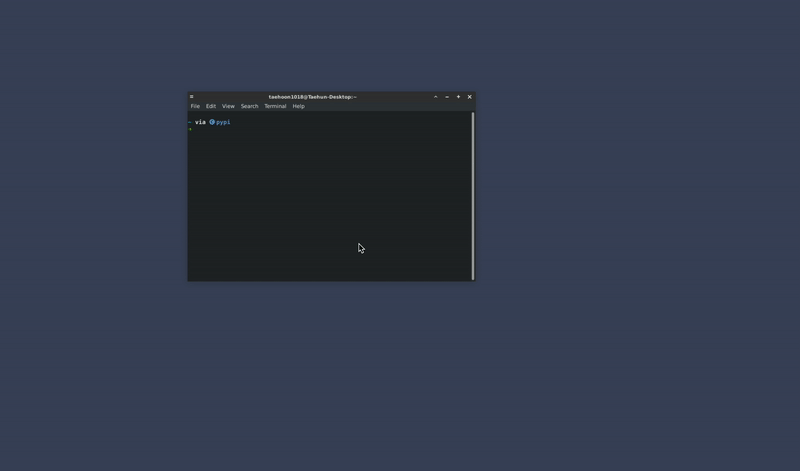Open the window menu icon in titlebar
The width and height of the screenshot is (800, 471).
pos(192,96)
